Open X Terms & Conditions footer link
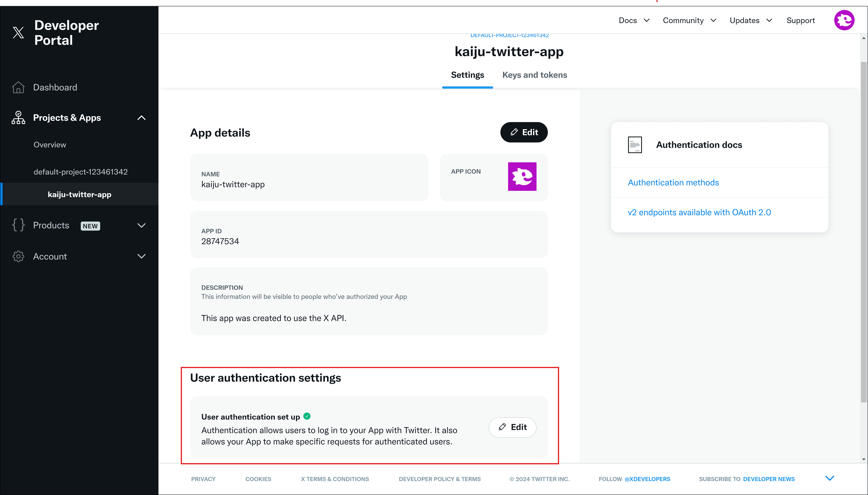The image size is (868, 495). coord(335,479)
